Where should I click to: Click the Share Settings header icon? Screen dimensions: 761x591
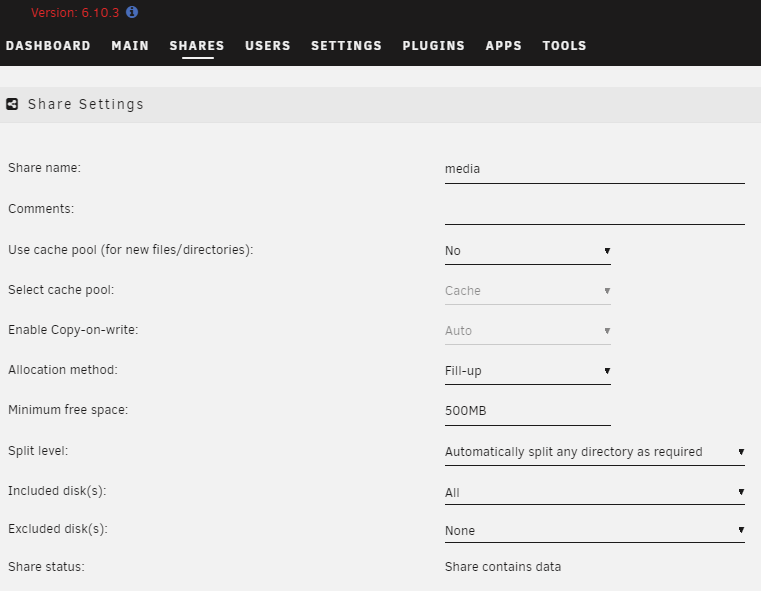pos(12,104)
